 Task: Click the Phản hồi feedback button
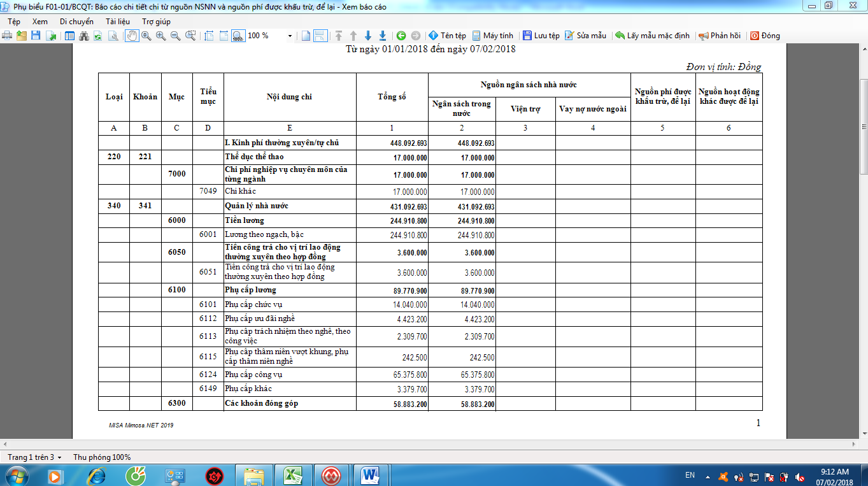click(720, 36)
